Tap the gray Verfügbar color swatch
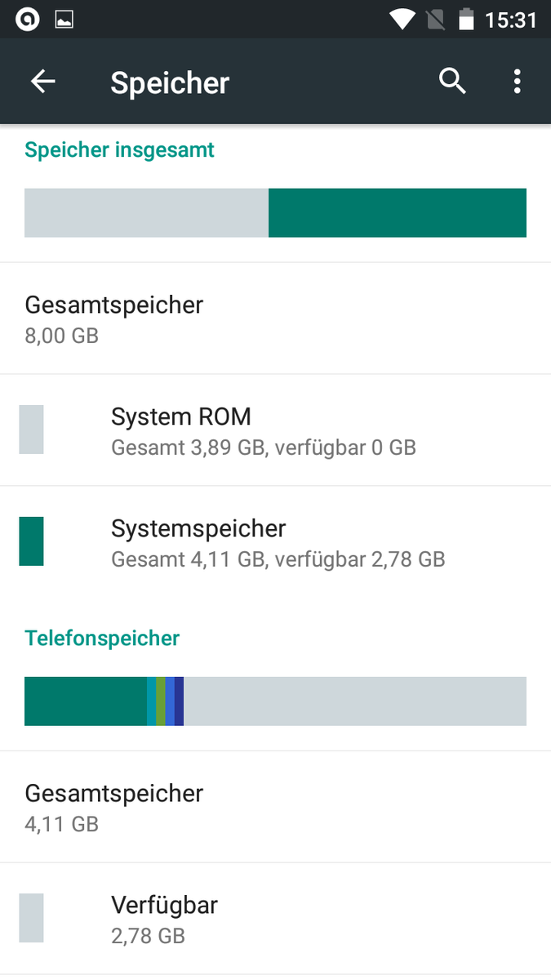Viewport: 551px width, 980px height. pyautogui.click(x=31, y=918)
